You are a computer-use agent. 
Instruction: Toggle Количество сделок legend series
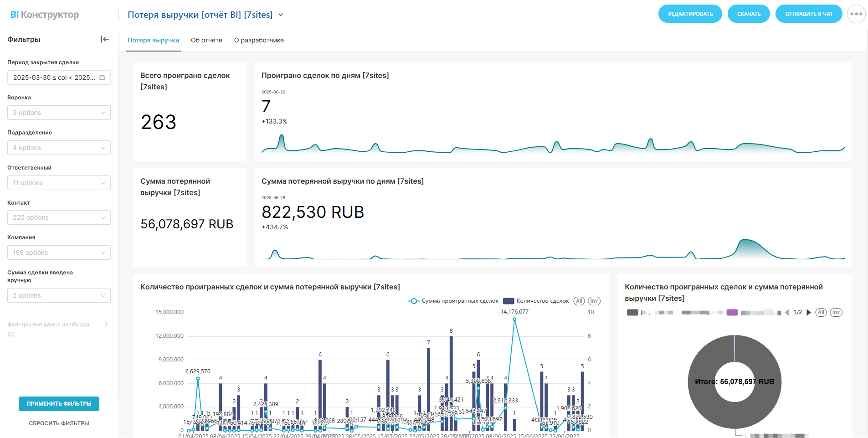[x=536, y=301]
